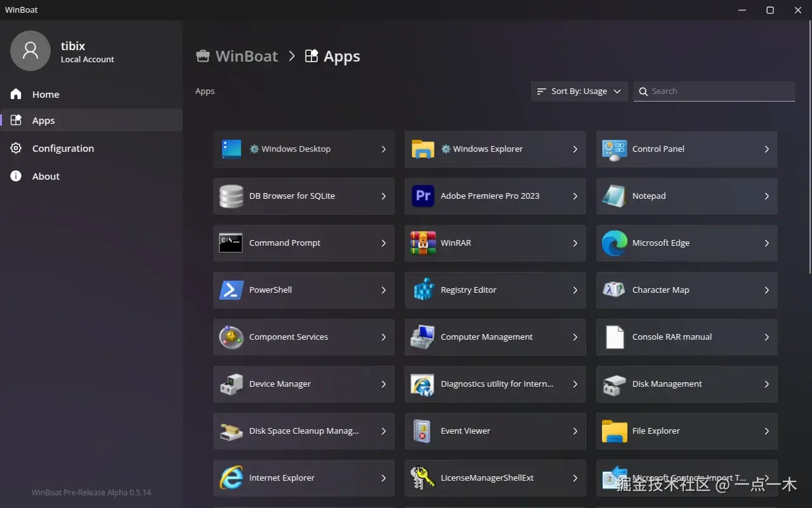Expand the Notepad entry chevron
Viewport: 812px width, 508px height.
pos(767,196)
